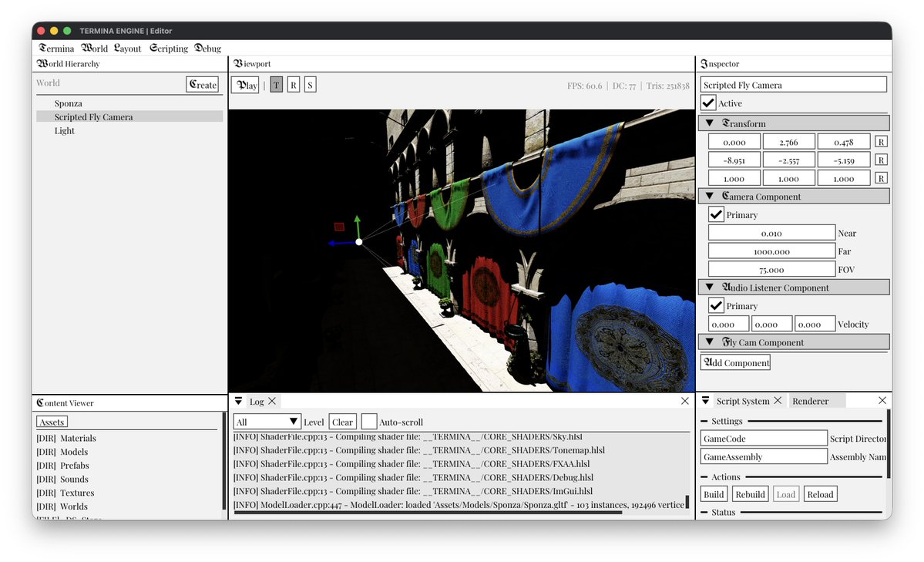This screenshot has width=924, height=562.
Task: Open the Sounds directory
Action: tap(62, 479)
